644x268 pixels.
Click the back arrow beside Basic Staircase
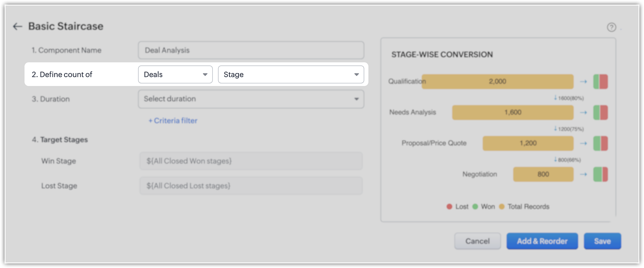tap(17, 26)
